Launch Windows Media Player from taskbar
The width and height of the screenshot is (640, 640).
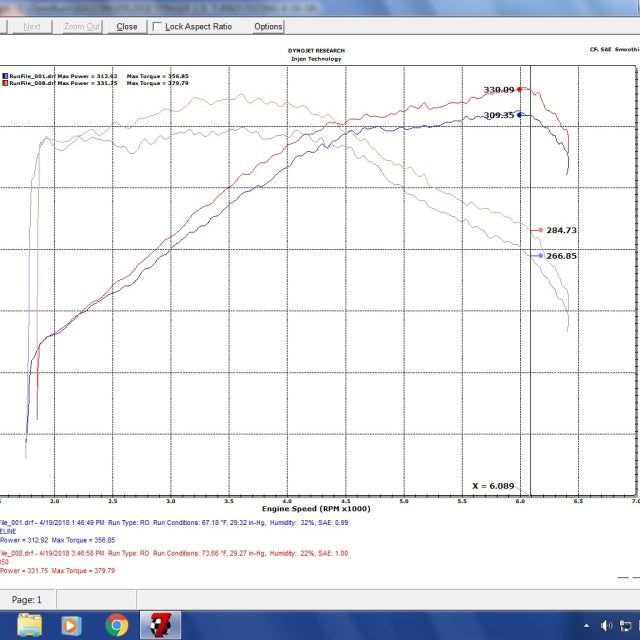(x=73, y=625)
